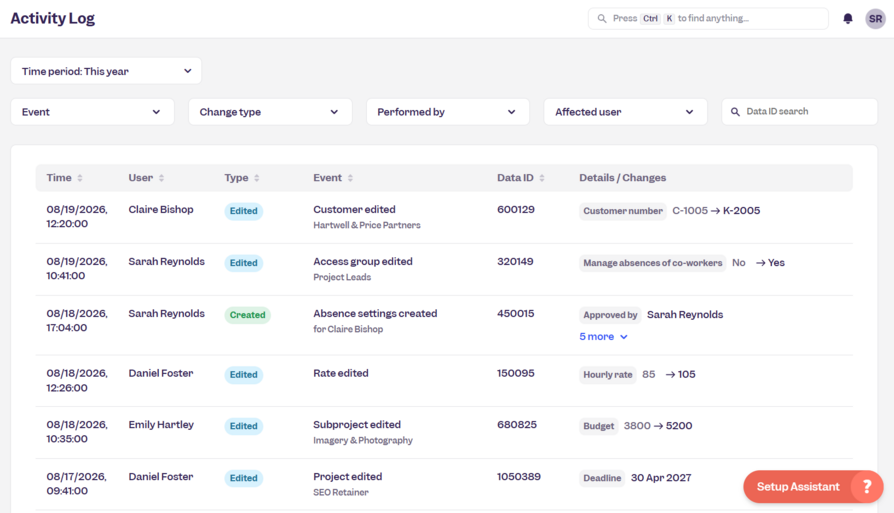Viewport: 894px width, 513px height.
Task: Click the Hourly rate tag
Action: coord(608,374)
